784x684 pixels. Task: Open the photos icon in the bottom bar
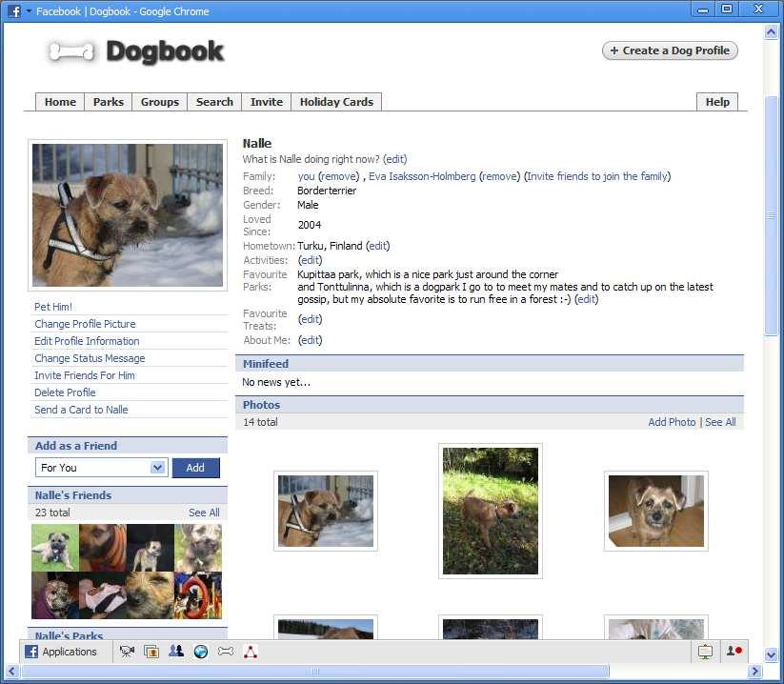tap(151, 652)
